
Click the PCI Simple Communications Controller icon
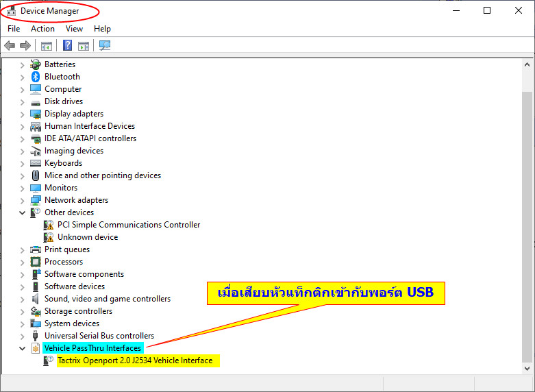tap(49, 225)
